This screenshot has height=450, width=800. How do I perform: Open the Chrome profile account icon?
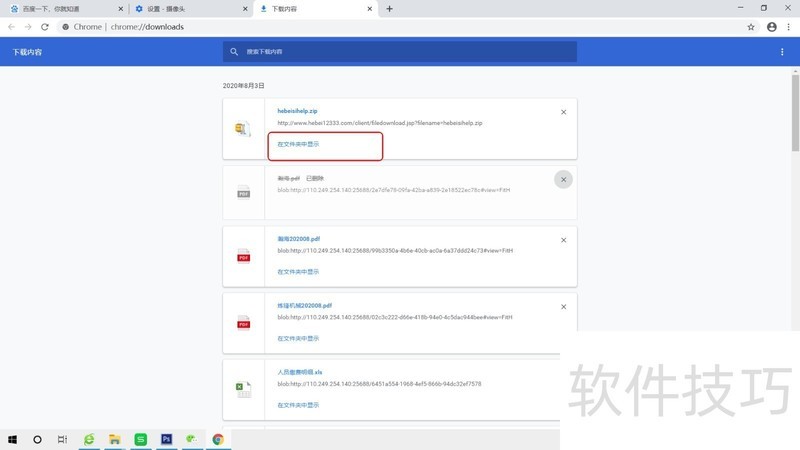pos(772,27)
